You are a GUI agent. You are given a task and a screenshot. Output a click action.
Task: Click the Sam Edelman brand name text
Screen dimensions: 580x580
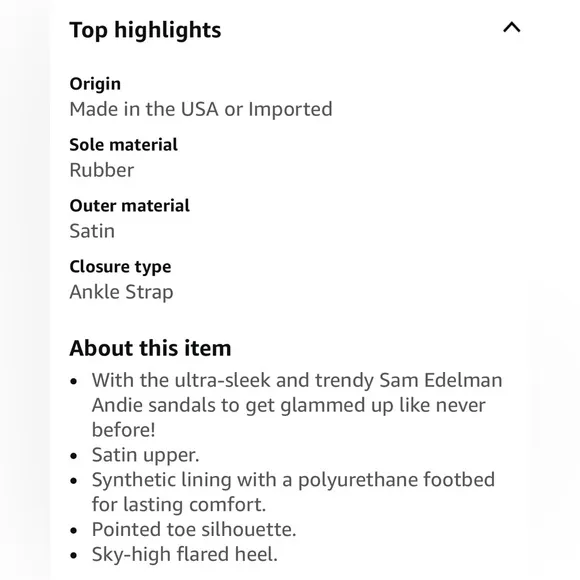(x=441, y=380)
